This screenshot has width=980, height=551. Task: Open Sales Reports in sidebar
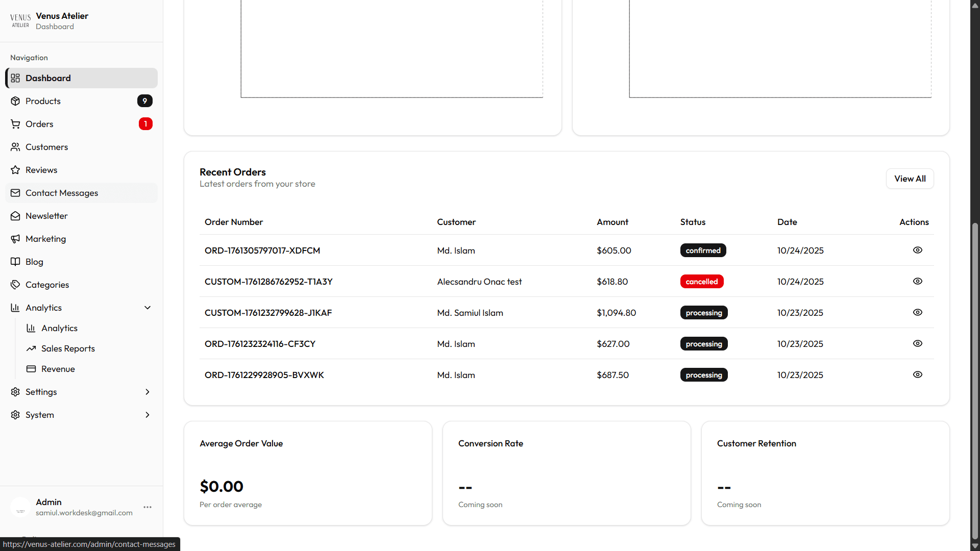tap(68, 348)
